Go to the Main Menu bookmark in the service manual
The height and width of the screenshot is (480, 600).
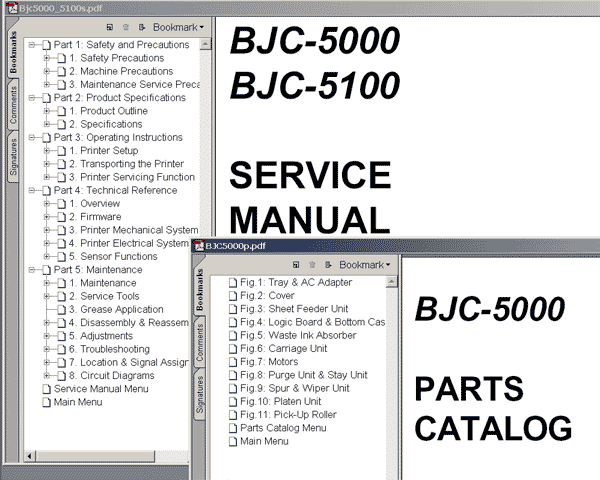pos(78,402)
